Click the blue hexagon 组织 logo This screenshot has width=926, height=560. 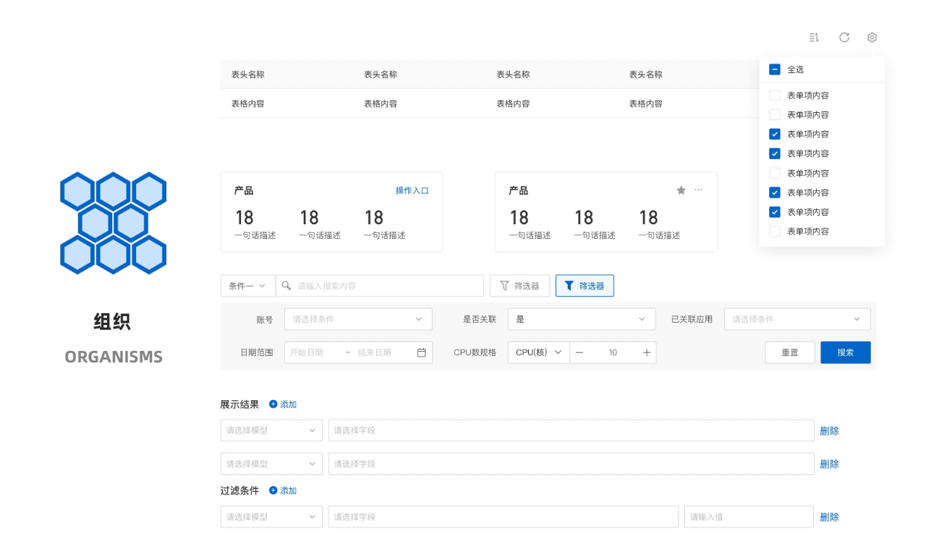click(113, 223)
